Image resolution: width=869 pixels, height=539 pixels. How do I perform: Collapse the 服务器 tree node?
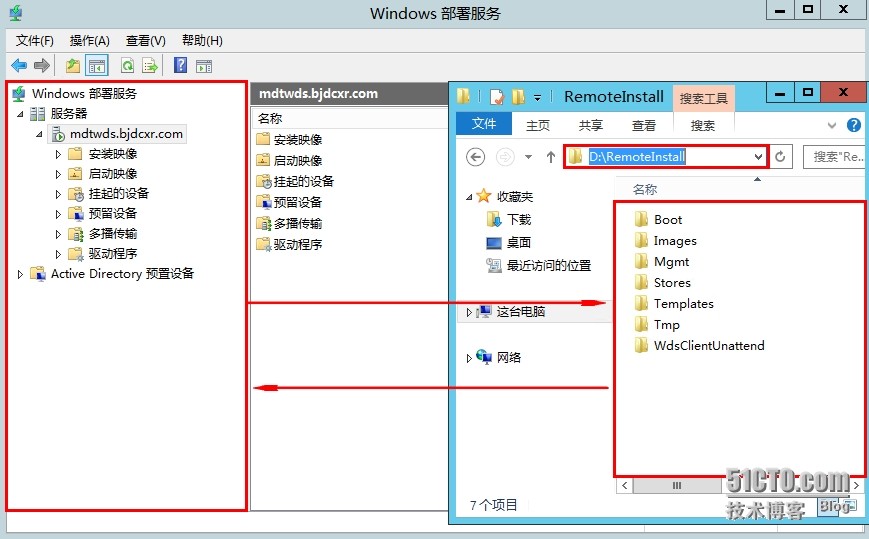coord(20,114)
